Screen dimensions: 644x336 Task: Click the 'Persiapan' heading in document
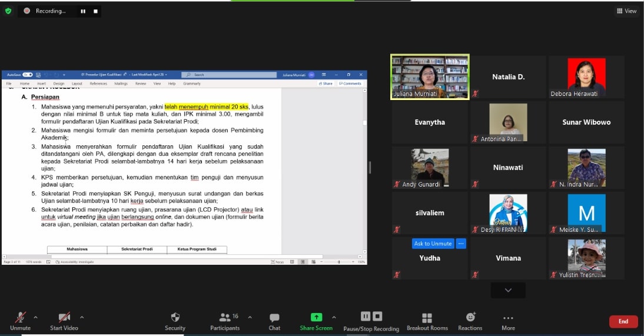45,97
